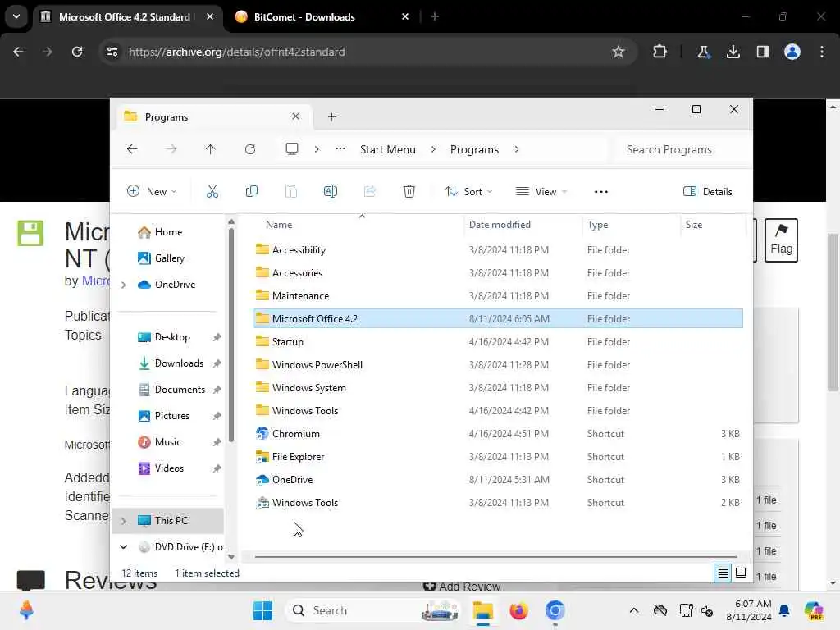Screen dimensions: 840x630
Task: Select the Programs Explorer tab
Action: coord(209,116)
